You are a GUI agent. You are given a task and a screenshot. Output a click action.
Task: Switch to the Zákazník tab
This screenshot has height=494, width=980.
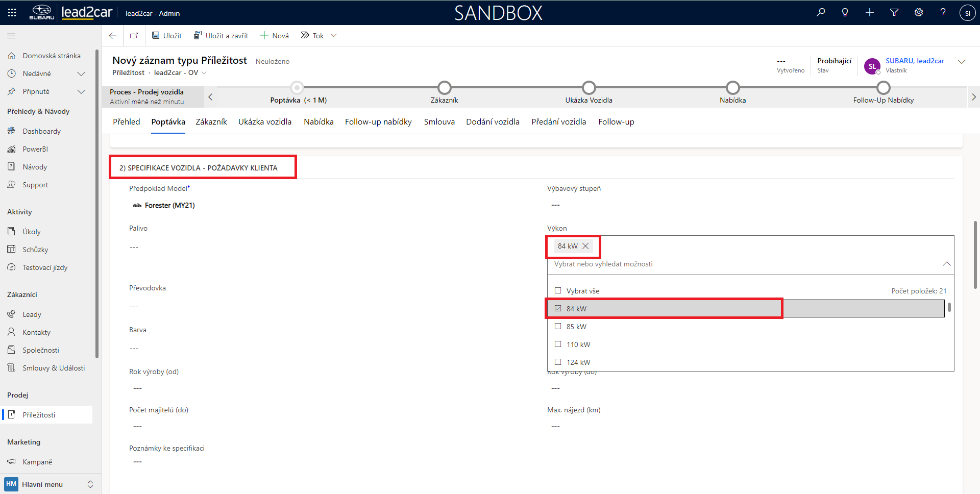(211, 122)
